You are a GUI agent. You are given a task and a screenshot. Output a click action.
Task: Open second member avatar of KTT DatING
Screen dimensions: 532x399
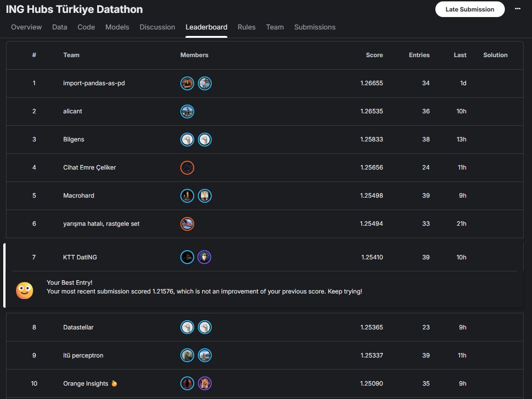pos(204,257)
